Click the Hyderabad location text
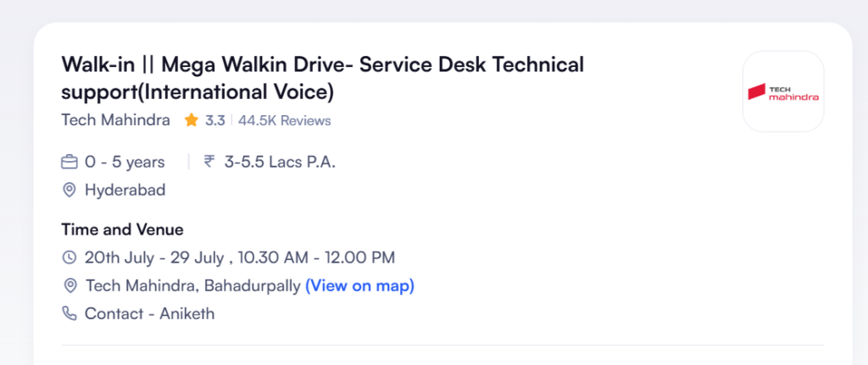Screen dimensions: 868x365 (x=125, y=191)
